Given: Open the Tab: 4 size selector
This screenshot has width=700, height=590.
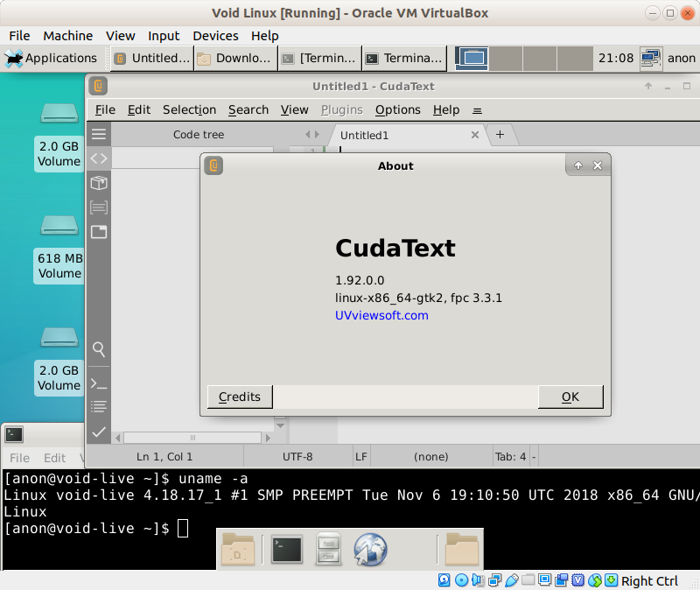Looking at the screenshot, I should pos(510,456).
